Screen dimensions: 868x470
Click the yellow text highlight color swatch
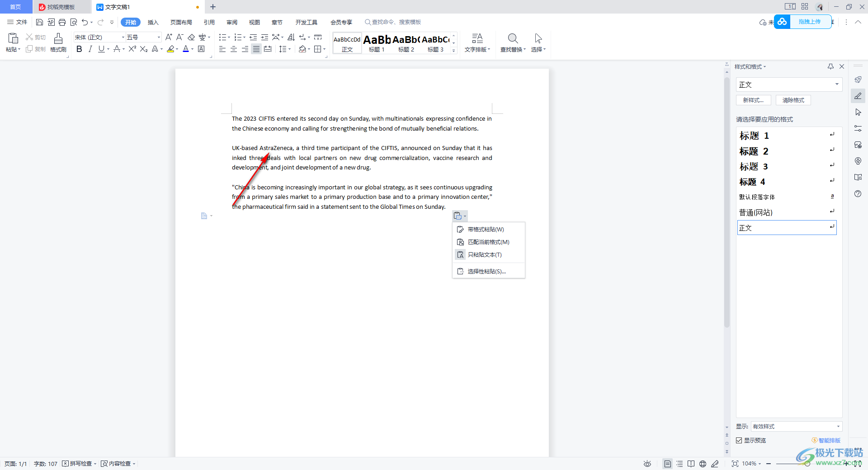click(x=170, y=49)
